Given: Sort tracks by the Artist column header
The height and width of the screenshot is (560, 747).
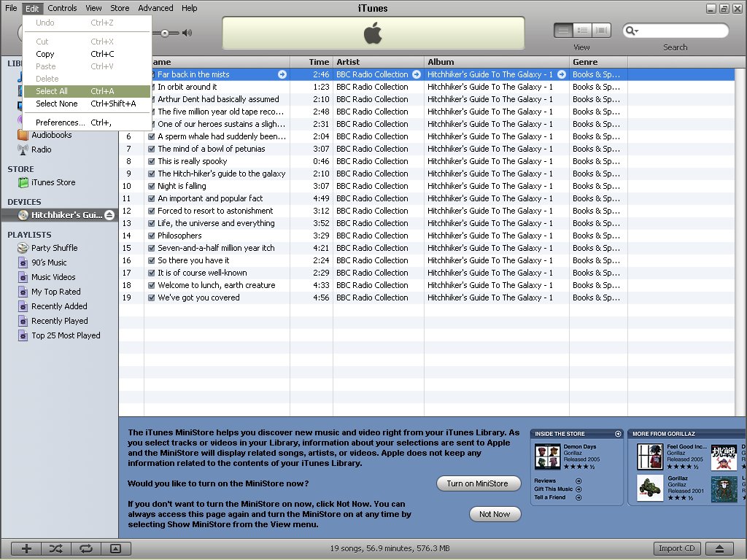Looking at the screenshot, I should 379,62.
